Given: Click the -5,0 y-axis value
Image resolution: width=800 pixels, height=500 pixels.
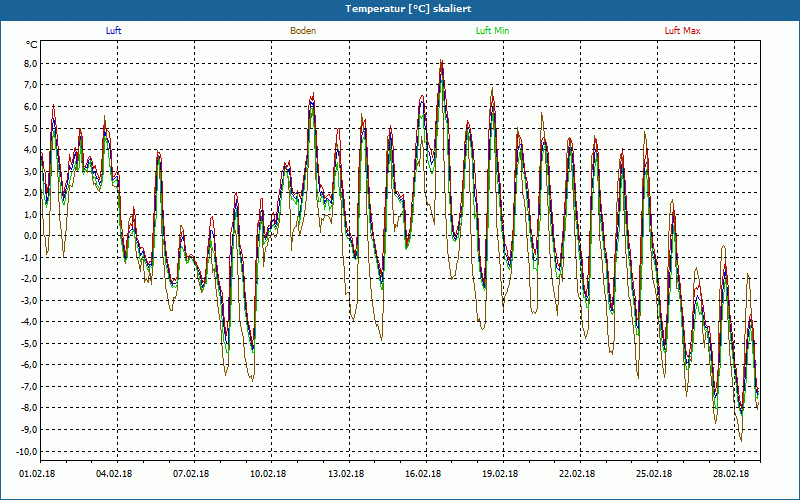Looking at the screenshot, I should pyautogui.click(x=28, y=344).
